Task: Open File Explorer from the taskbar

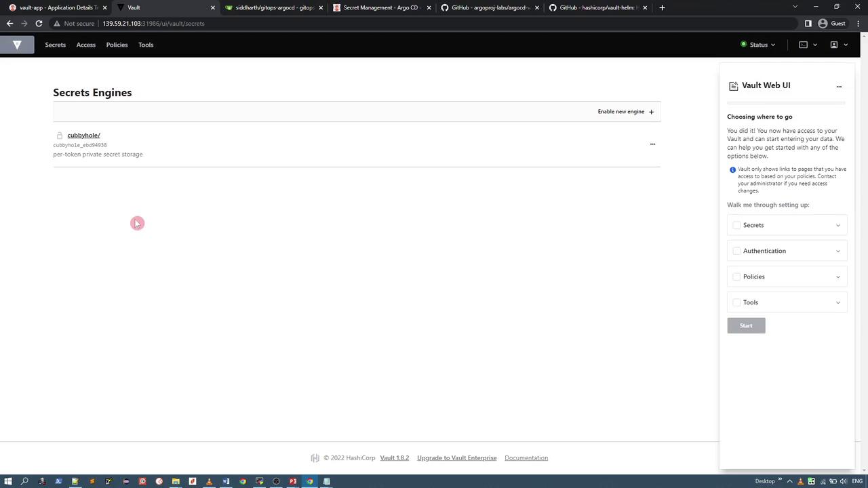Action: tap(176, 481)
